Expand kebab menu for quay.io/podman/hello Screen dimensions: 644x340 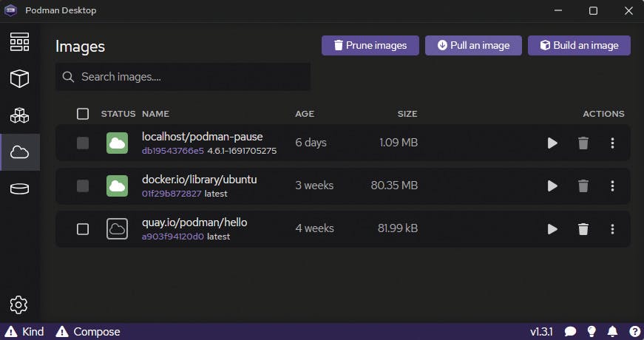[x=612, y=229]
